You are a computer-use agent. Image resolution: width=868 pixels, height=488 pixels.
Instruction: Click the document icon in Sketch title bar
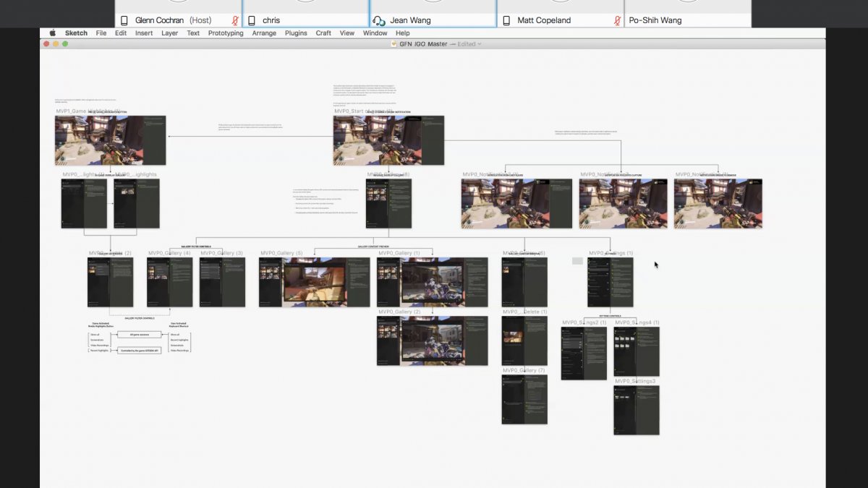click(x=394, y=44)
